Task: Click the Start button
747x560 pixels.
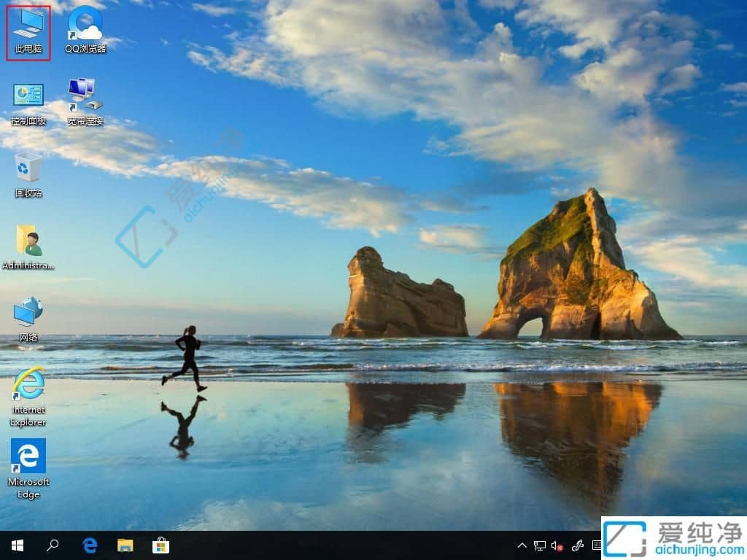Action: (x=16, y=545)
